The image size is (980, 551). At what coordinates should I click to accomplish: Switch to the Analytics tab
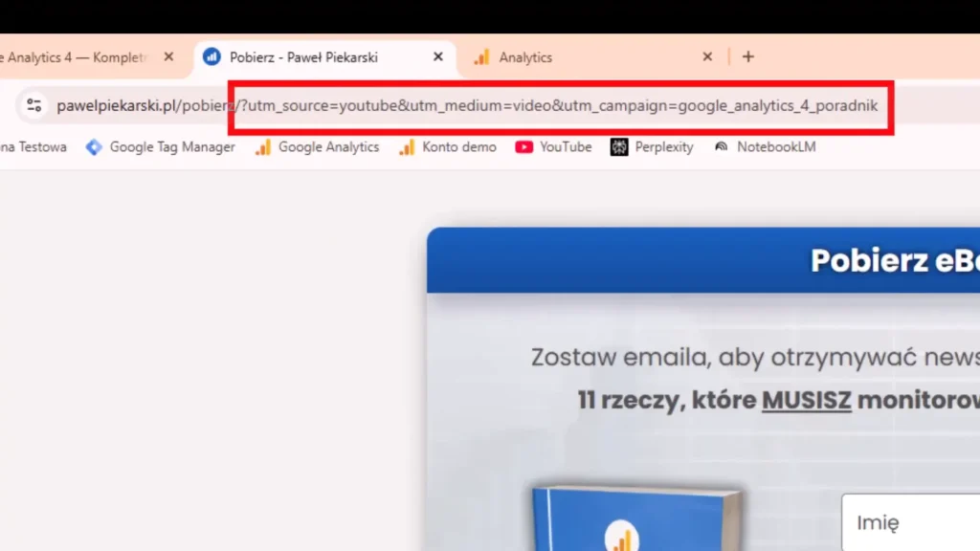592,57
